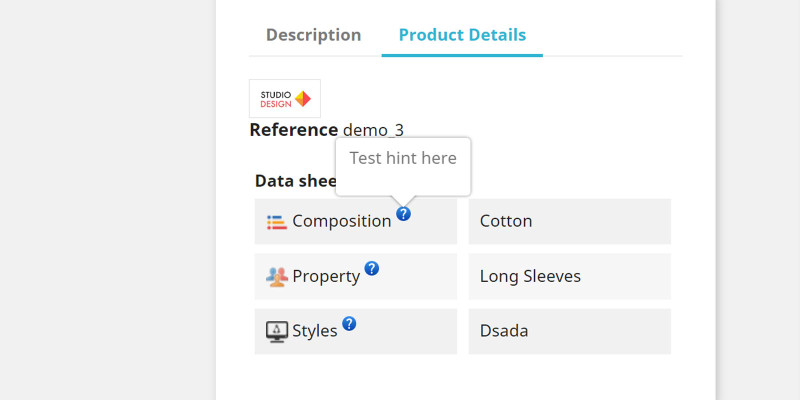Switch to the Description tab

tap(313, 35)
